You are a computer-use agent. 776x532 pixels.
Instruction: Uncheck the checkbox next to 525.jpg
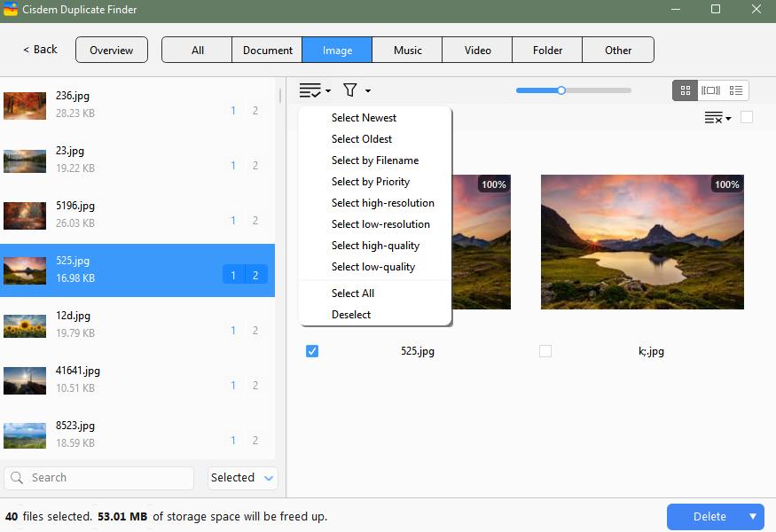click(311, 351)
